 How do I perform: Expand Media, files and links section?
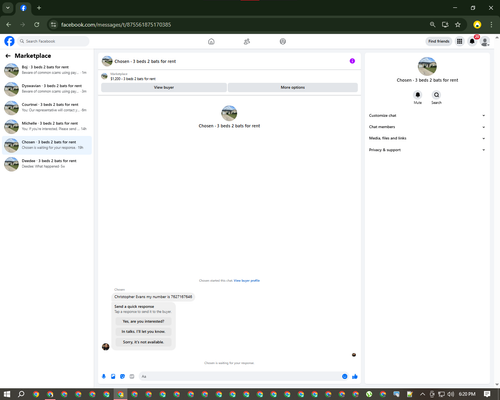(427, 138)
